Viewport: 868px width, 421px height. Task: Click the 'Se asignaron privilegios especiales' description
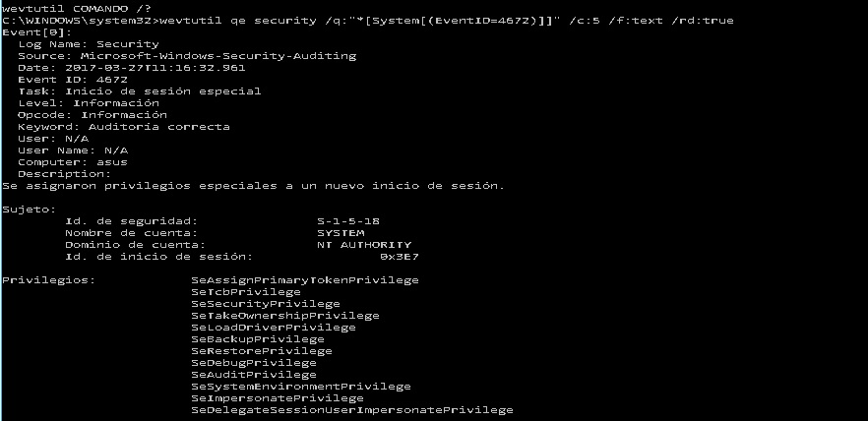coord(253,185)
